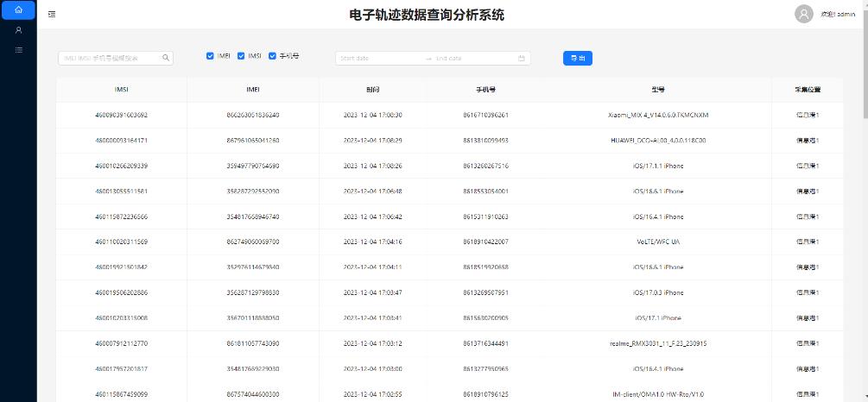Image resolution: width=868 pixels, height=402 pixels.
Task: Click the admin avatar icon
Action: point(804,14)
